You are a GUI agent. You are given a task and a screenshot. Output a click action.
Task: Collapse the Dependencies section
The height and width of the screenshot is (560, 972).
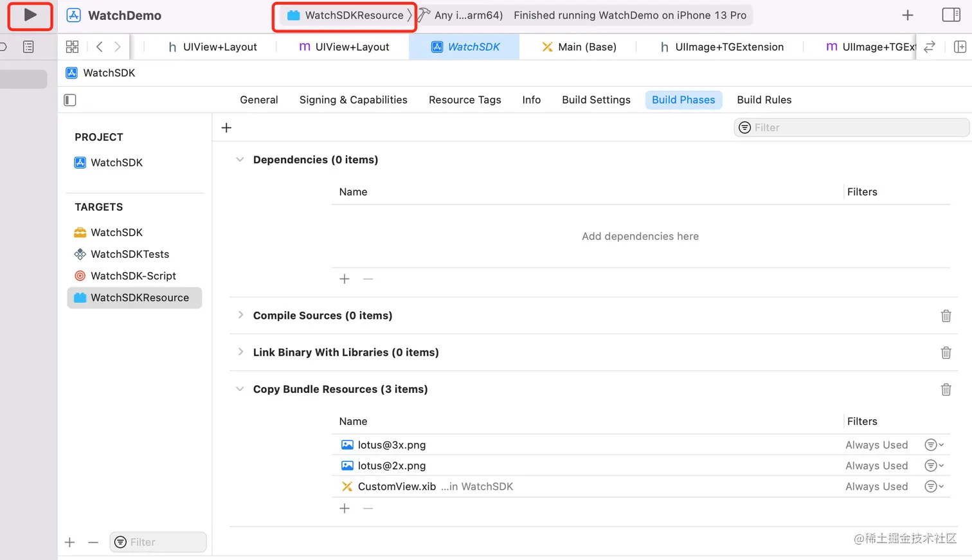pos(240,159)
